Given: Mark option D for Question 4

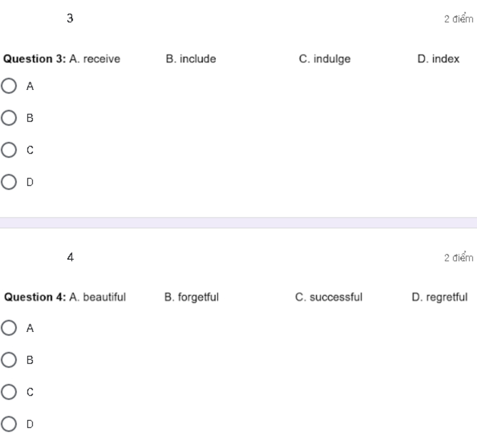Looking at the screenshot, I should [9, 424].
